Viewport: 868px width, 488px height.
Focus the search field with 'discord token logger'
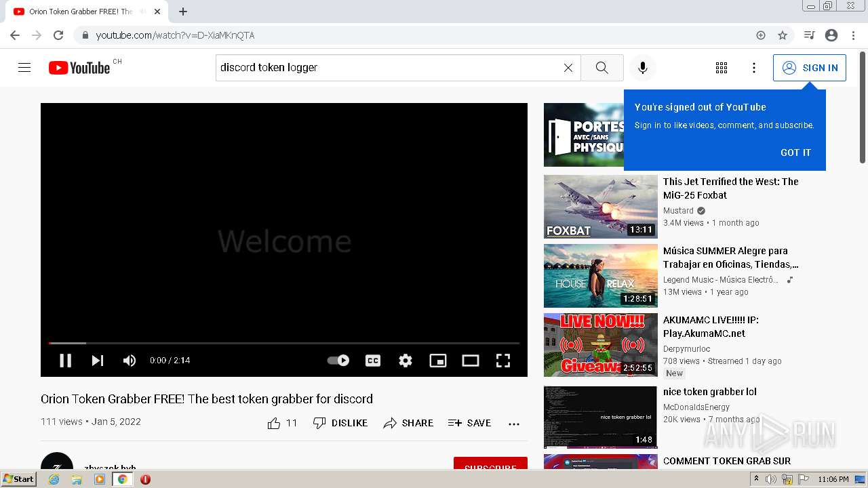point(390,68)
